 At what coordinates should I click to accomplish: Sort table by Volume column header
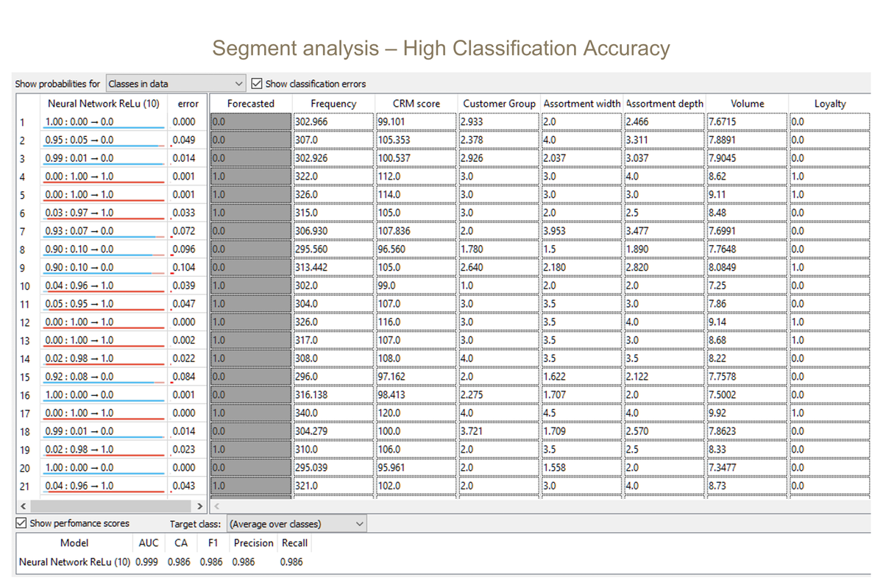[x=747, y=104]
